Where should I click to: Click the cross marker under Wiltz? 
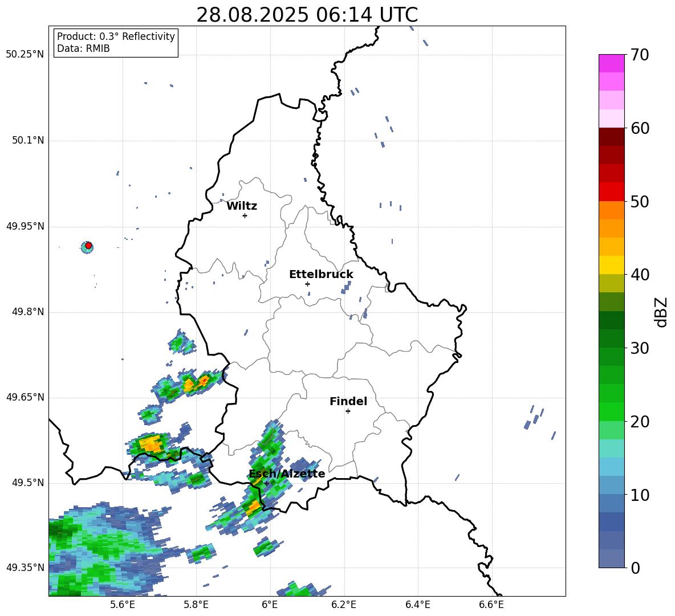tap(245, 215)
